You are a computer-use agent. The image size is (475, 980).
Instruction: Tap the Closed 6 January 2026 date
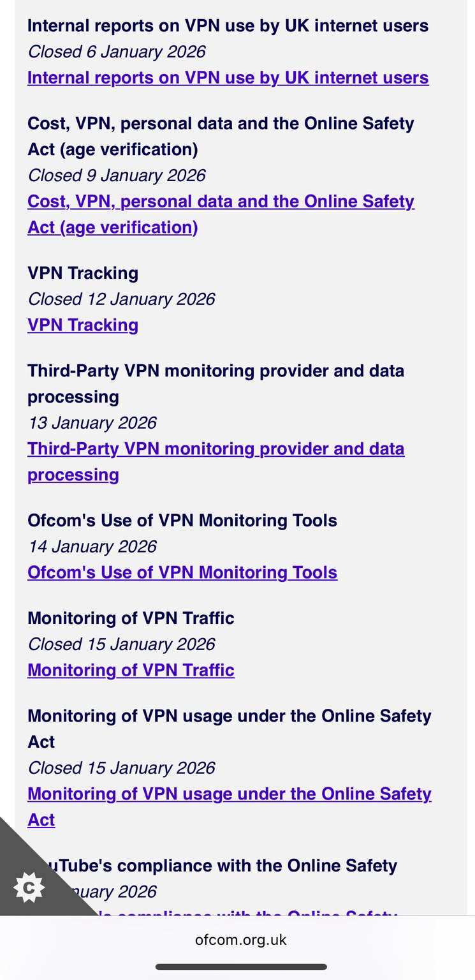point(116,52)
